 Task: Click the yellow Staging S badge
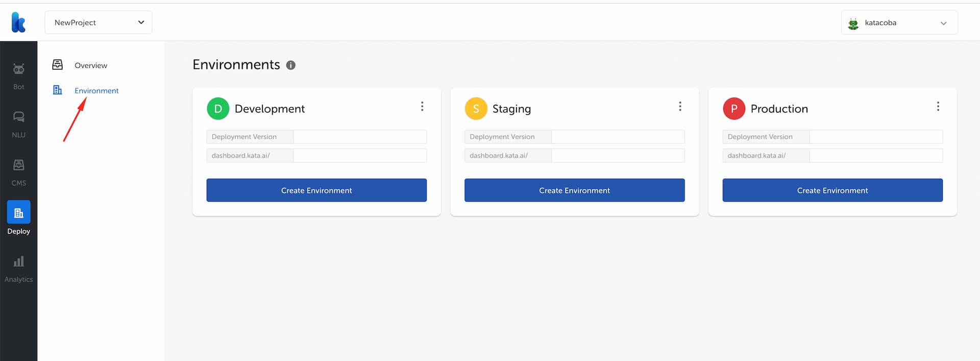point(476,109)
